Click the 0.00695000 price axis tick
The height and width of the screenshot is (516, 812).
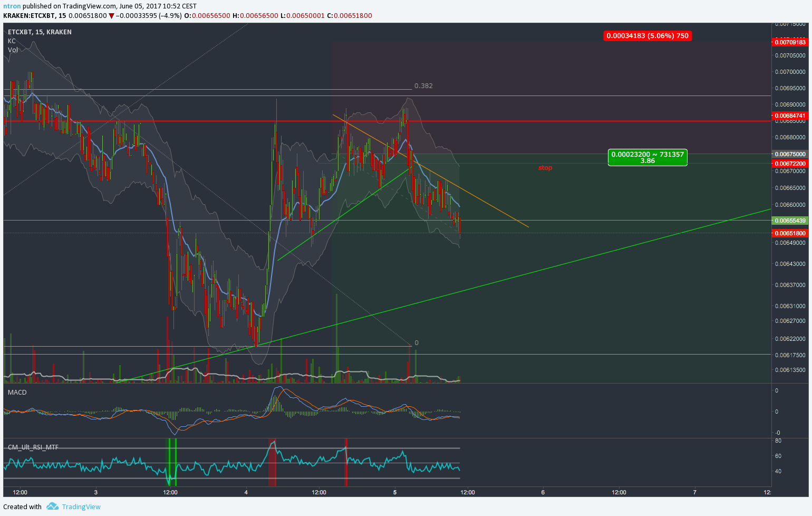pyautogui.click(x=790, y=88)
